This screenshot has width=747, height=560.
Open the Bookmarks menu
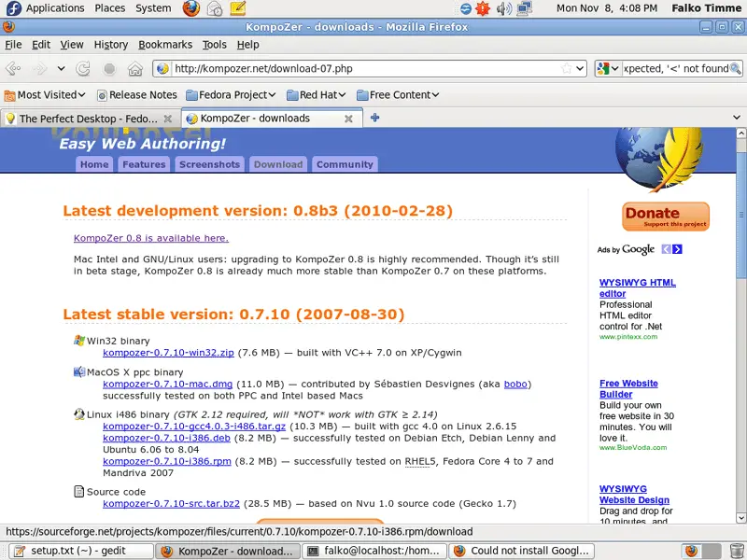point(165,45)
